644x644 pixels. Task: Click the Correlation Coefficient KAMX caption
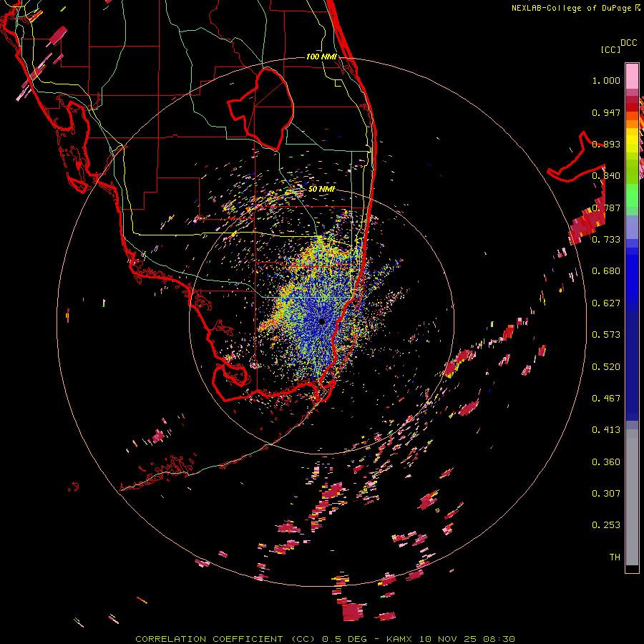click(x=325, y=639)
